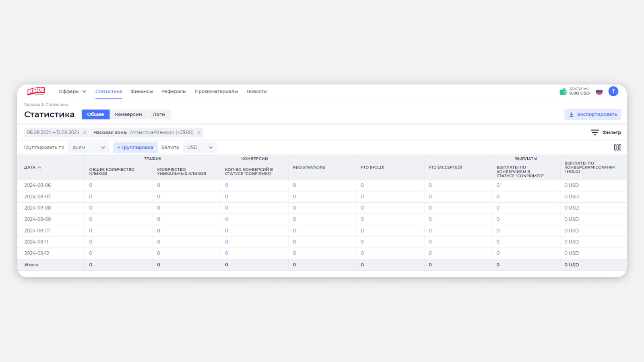Open the wallet balance icon
Screen dimensions: 644x362
pyautogui.click(x=563, y=92)
